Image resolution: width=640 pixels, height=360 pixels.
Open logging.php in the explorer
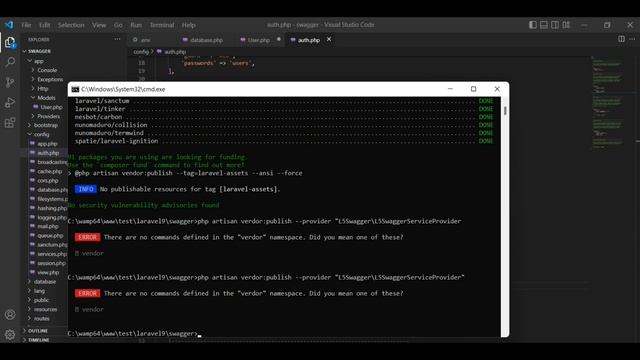(x=52, y=218)
